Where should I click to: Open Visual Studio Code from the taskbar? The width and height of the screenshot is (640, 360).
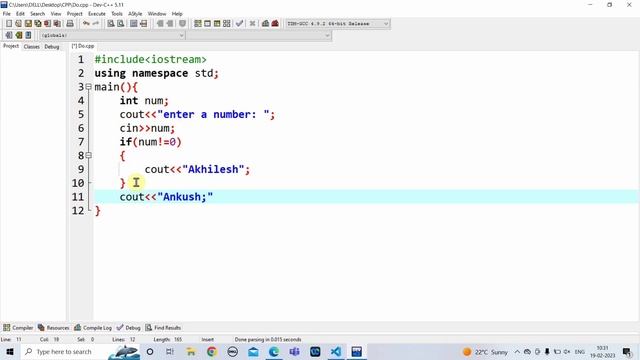(x=336, y=352)
